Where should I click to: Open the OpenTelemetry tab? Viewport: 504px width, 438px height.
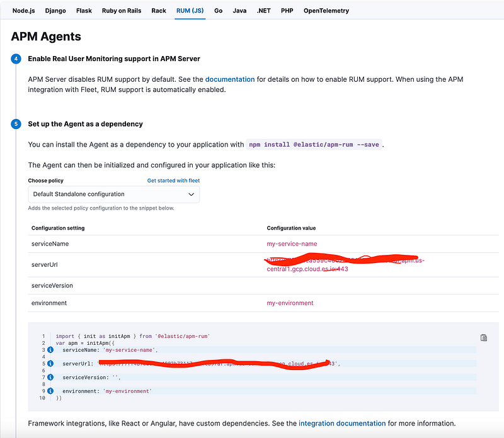[326, 11]
